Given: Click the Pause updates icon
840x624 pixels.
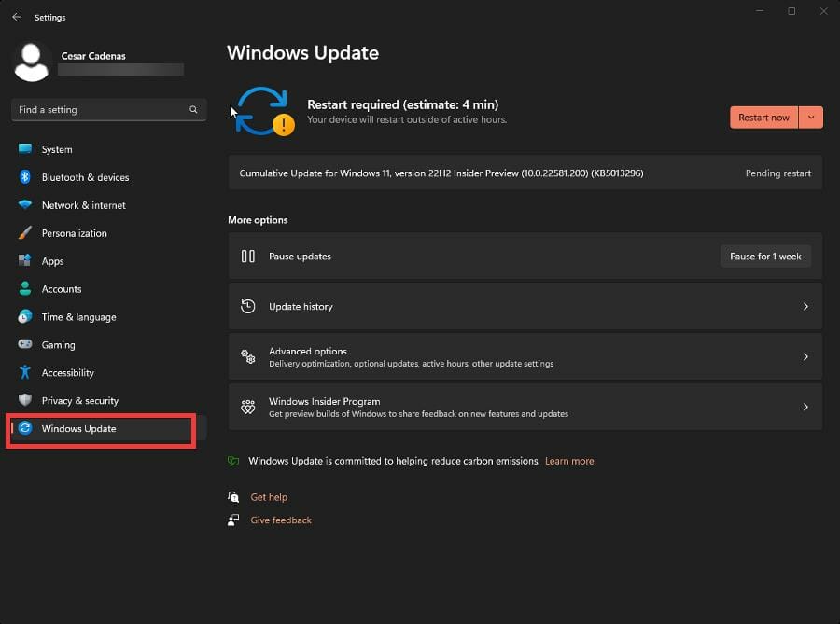Looking at the screenshot, I should click(x=248, y=256).
